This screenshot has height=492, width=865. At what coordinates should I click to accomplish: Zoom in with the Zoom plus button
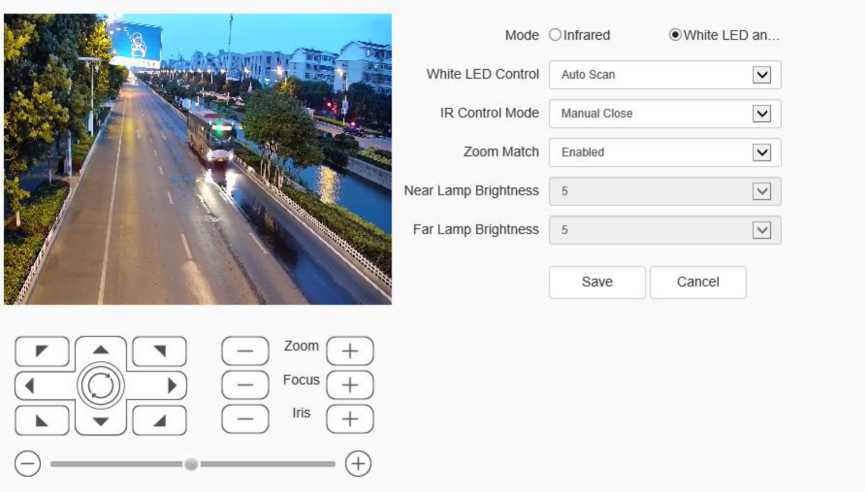pos(349,351)
